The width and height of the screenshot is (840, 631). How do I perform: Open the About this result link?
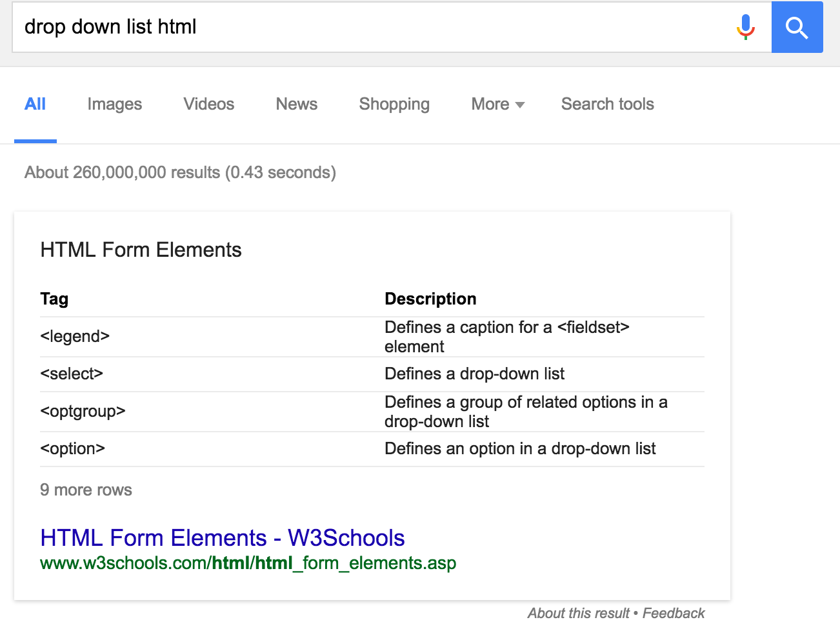[578, 613]
